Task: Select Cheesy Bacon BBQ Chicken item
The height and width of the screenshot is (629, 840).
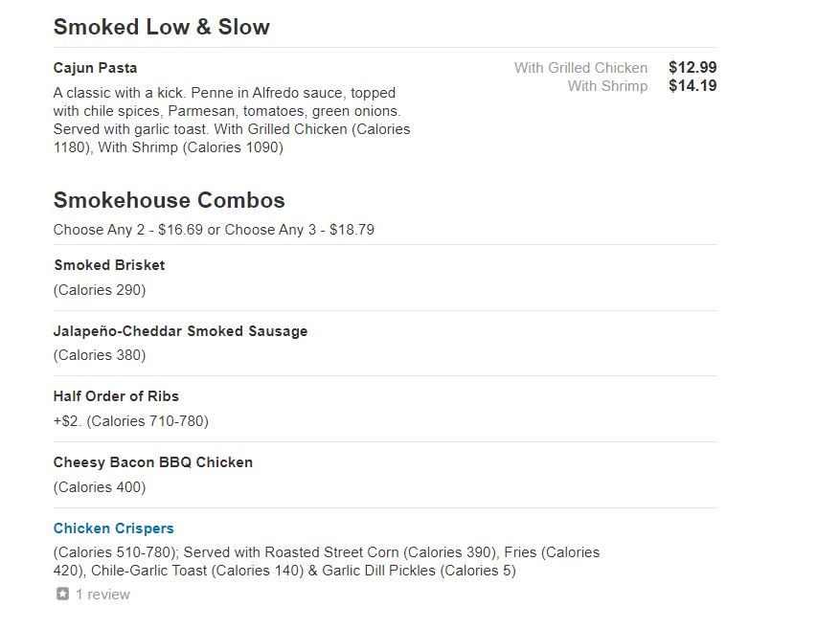Action: tap(153, 462)
